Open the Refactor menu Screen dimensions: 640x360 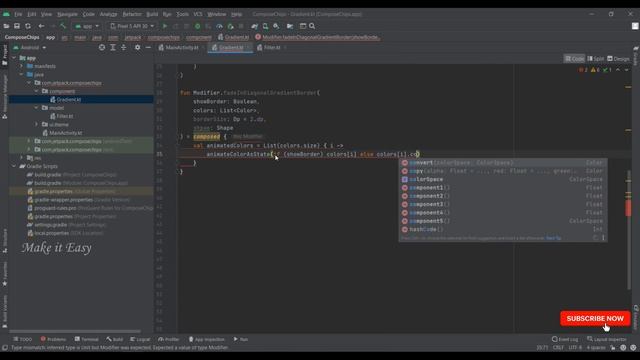pyautogui.click(x=132, y=14)
